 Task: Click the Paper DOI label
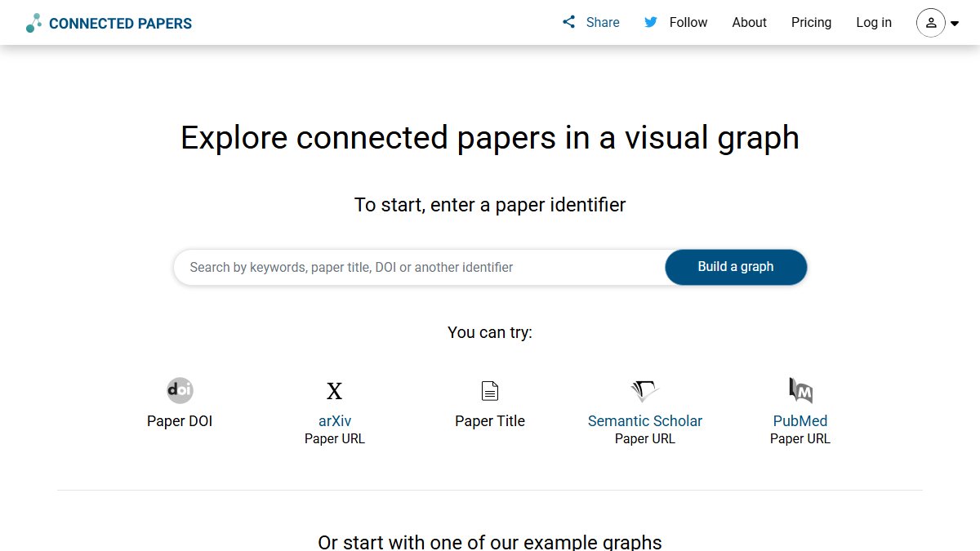(x=180, y=421)
